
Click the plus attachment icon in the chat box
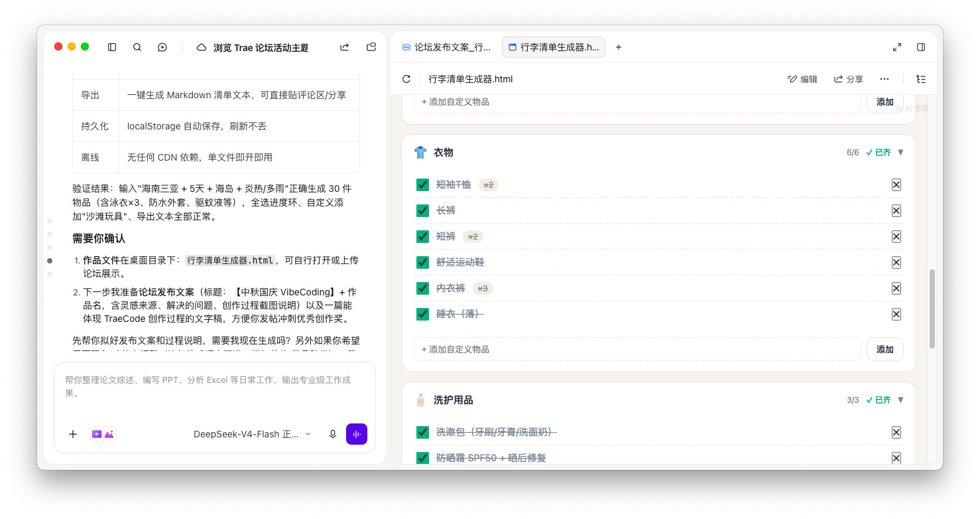pos(73,434)
